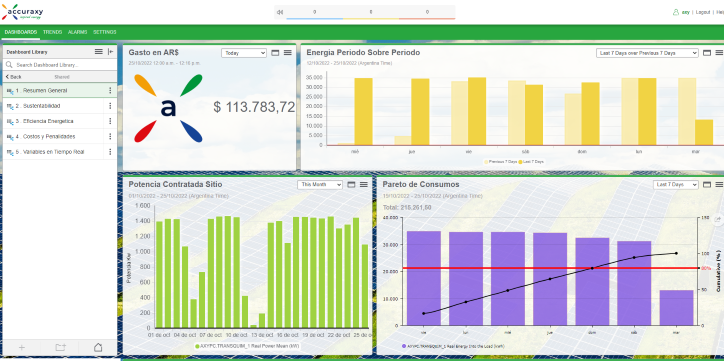Open the This Month period dropdown
This screenshot has width=724, height=361.
pyautogui.click(x=320, y=185)
